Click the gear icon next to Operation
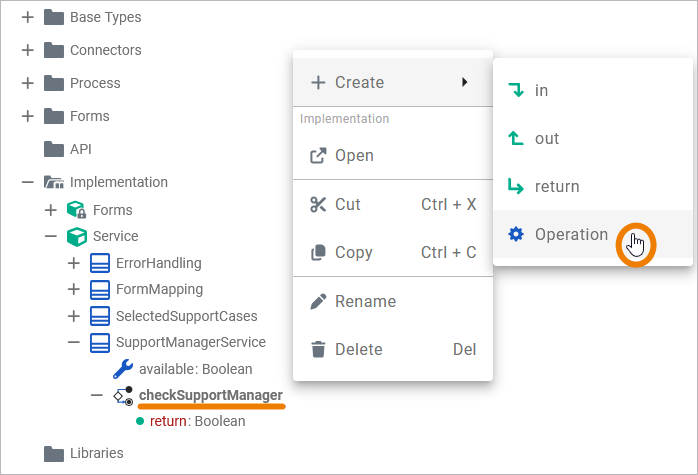698x475 pixels. [516, 235]
